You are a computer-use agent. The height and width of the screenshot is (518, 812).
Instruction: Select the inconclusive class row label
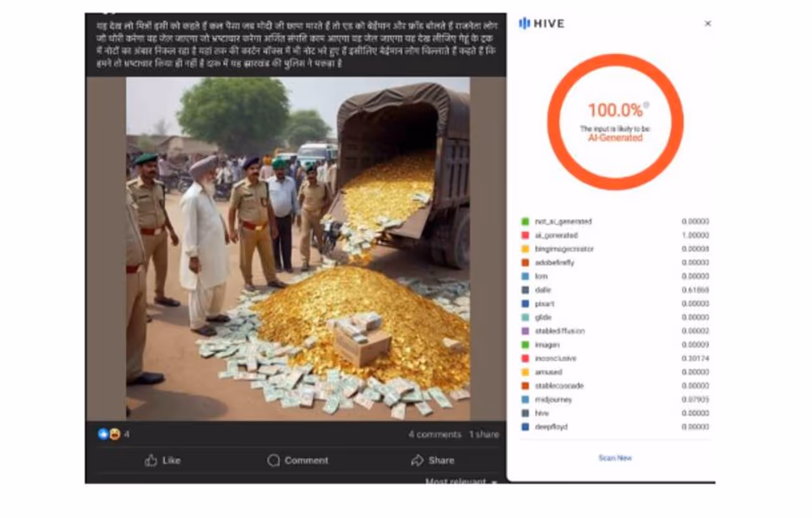point(555,359)
